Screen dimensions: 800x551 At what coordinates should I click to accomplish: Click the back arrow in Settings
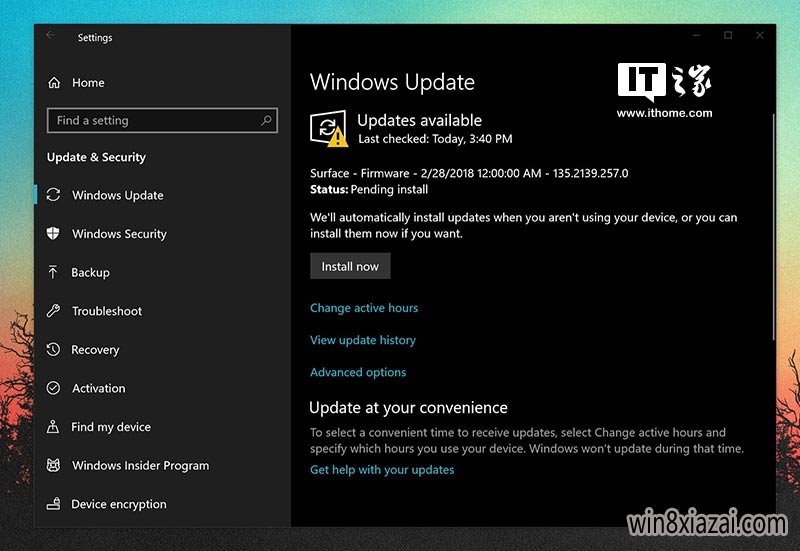coord(50,35)
